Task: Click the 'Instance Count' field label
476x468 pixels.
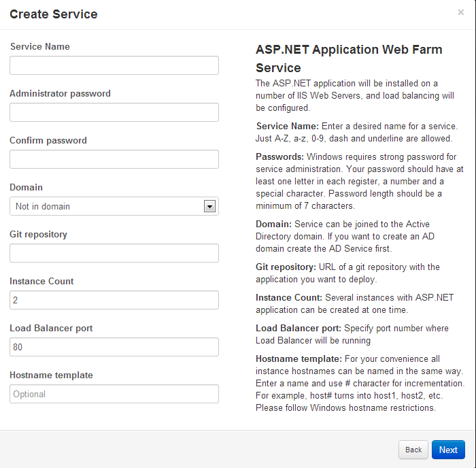Action: click(x=41, y=281)
